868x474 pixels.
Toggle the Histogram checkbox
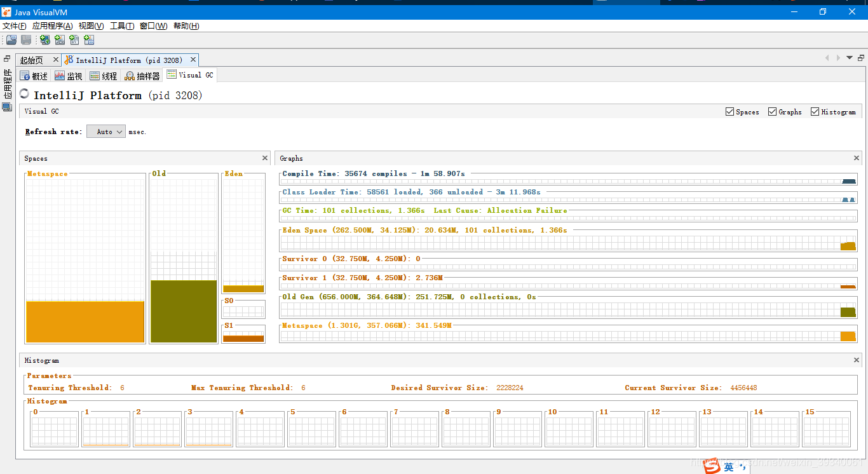pyautogui.click(x=815, y=112)
